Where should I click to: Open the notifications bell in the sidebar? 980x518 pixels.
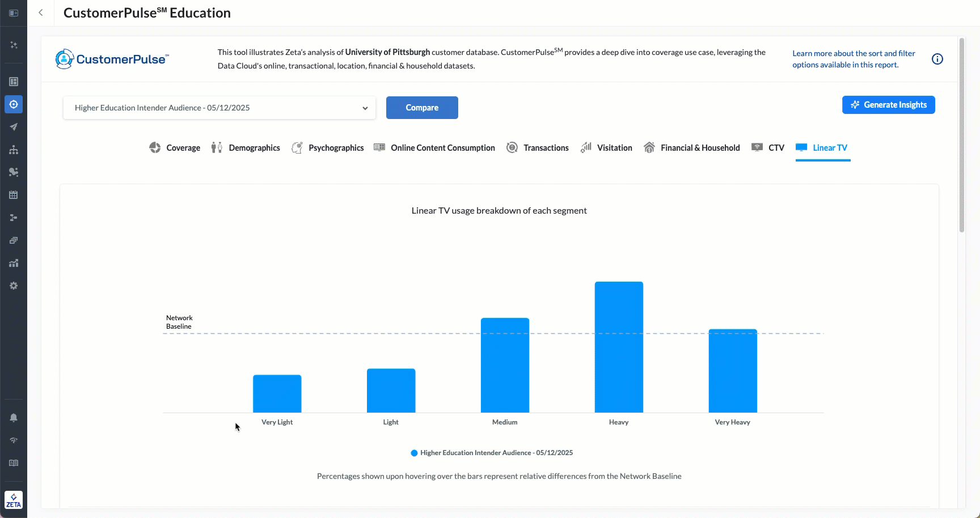pos(14,418)
